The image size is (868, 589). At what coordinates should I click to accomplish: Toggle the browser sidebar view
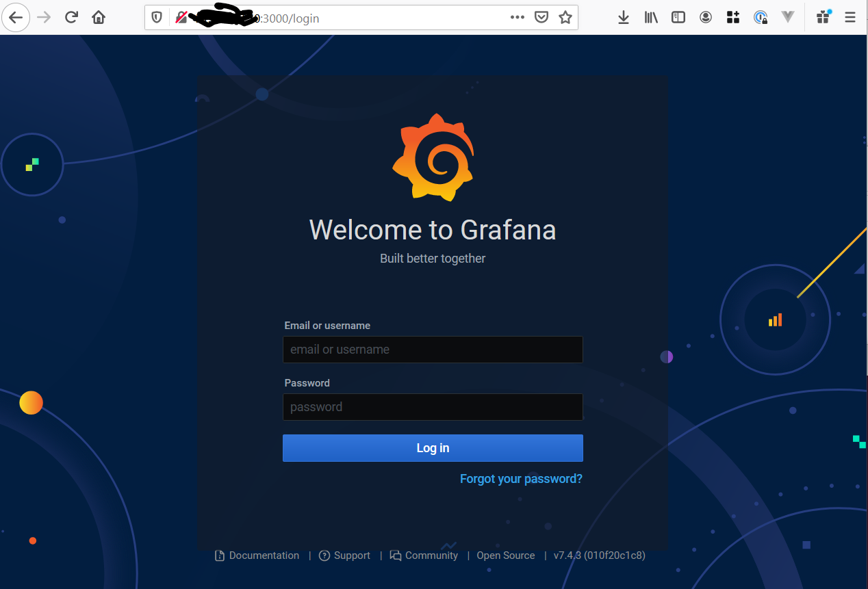pos(678,18)
